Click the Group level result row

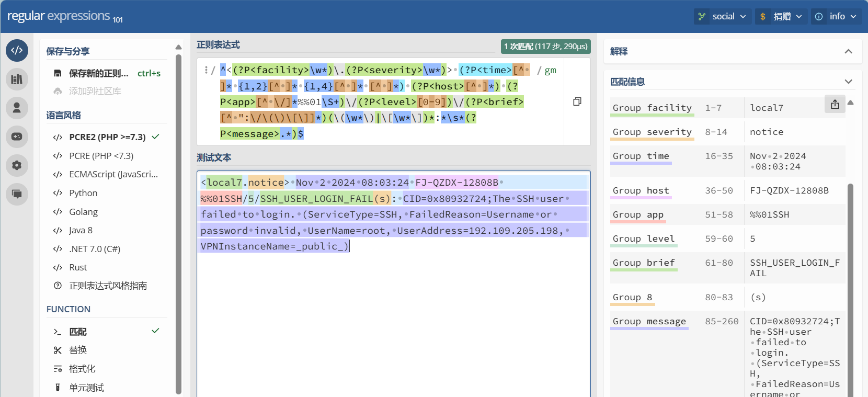tap(727, 239)
